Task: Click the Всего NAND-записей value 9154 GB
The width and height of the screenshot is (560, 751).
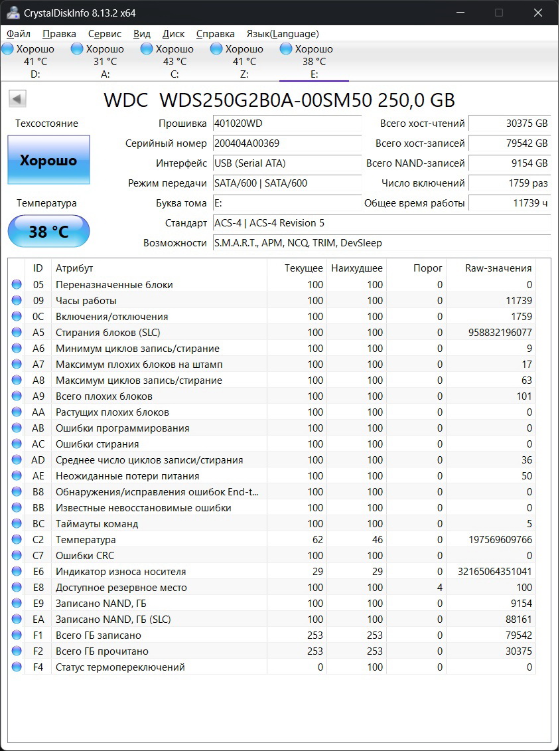Action: coord(510,163)
